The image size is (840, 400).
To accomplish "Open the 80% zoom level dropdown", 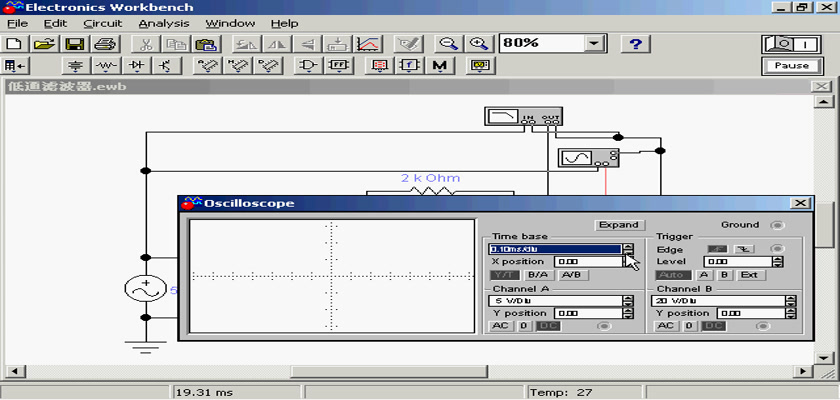I will pyautogui.click(x=593, y=44).
